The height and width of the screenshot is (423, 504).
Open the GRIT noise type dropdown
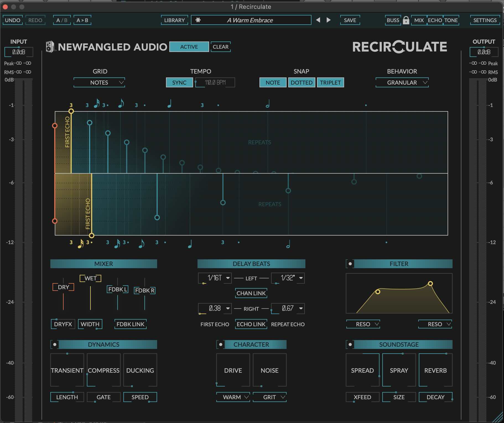tap(270, 397)
